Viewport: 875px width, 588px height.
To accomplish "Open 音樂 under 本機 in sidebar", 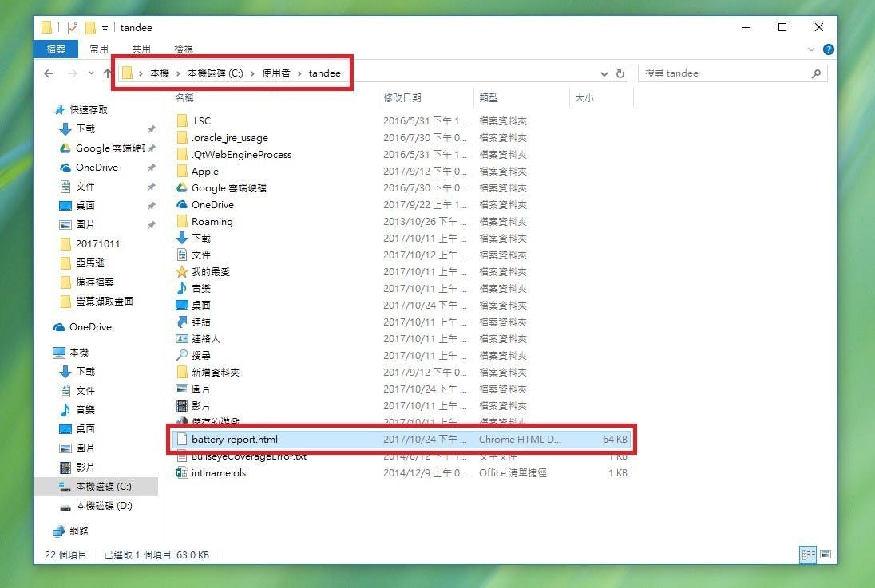I will click(x=85, y=409).
